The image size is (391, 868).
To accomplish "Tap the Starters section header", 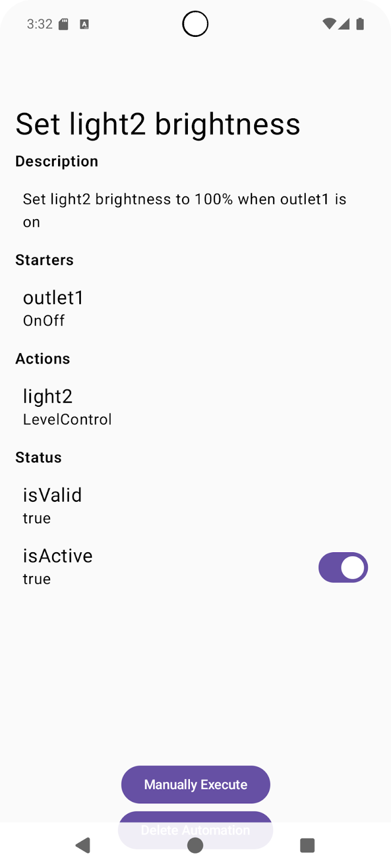I will coord(45,260).
